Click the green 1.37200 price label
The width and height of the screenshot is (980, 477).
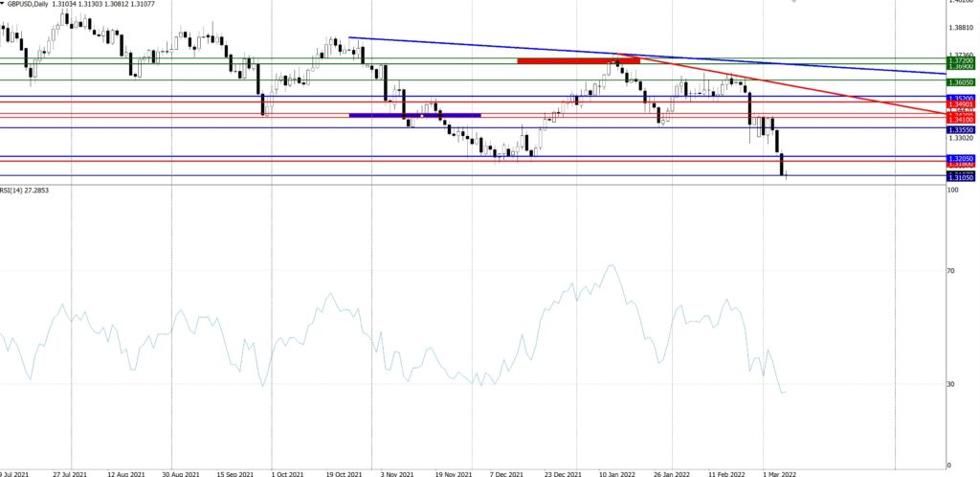click(960, 60)
